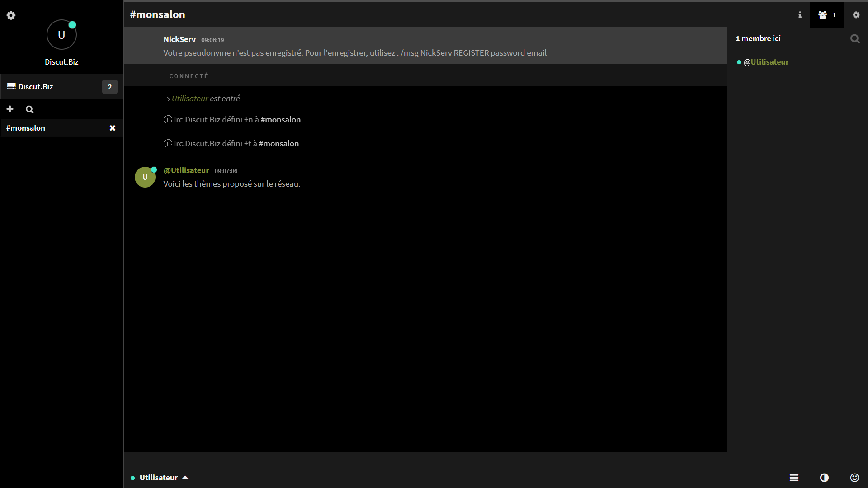The image size is (868, 488).
Task: Close the #monsalon channel with the X
Action: (x=113, y=128)
